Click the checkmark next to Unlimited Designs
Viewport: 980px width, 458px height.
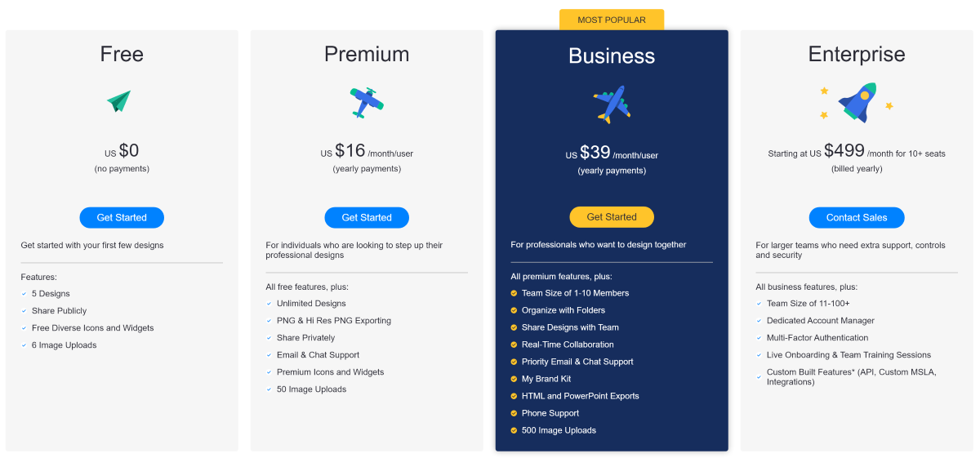tap(269, 304)
